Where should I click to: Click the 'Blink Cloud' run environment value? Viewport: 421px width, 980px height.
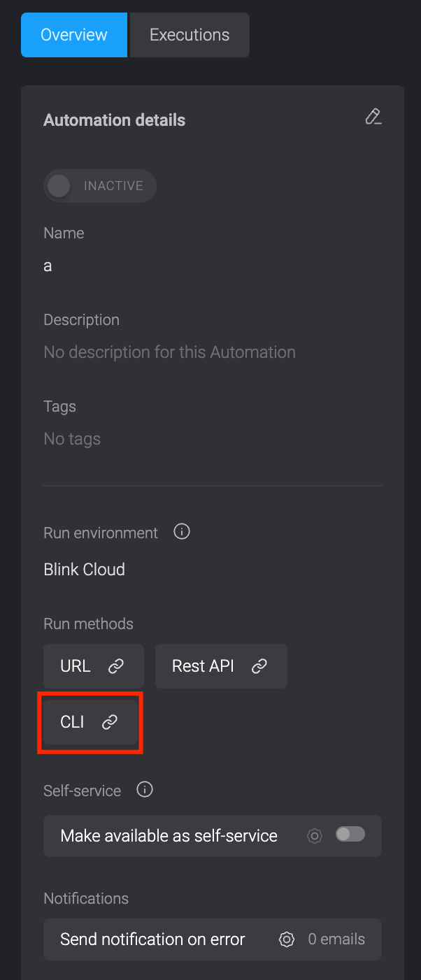(x=84, y=569)
